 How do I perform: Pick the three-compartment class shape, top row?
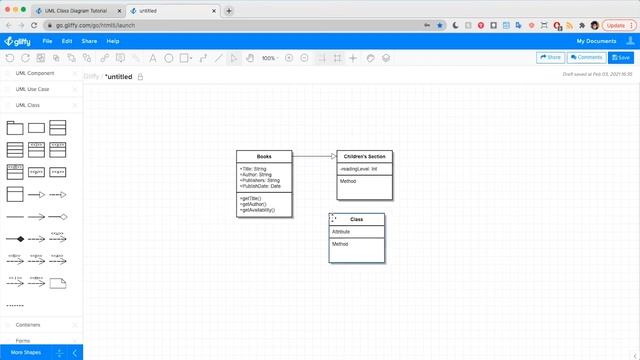[58, 128]
